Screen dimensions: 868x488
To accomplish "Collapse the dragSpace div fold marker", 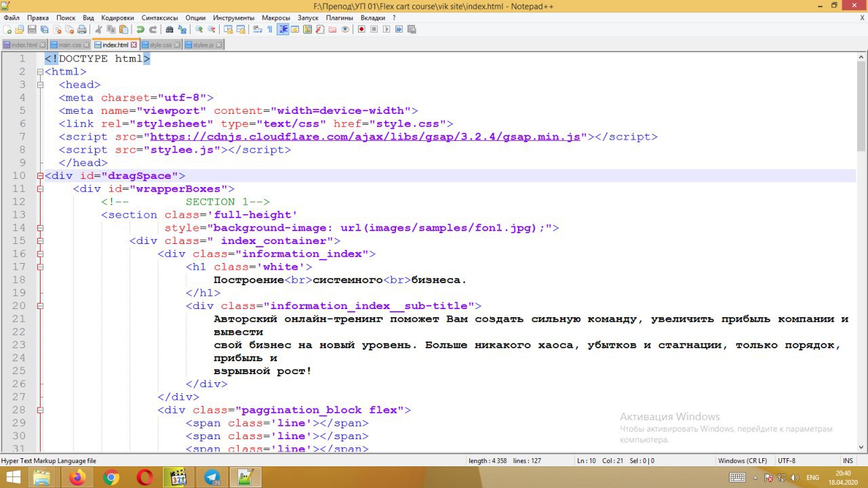I will [x=41, y=176].
